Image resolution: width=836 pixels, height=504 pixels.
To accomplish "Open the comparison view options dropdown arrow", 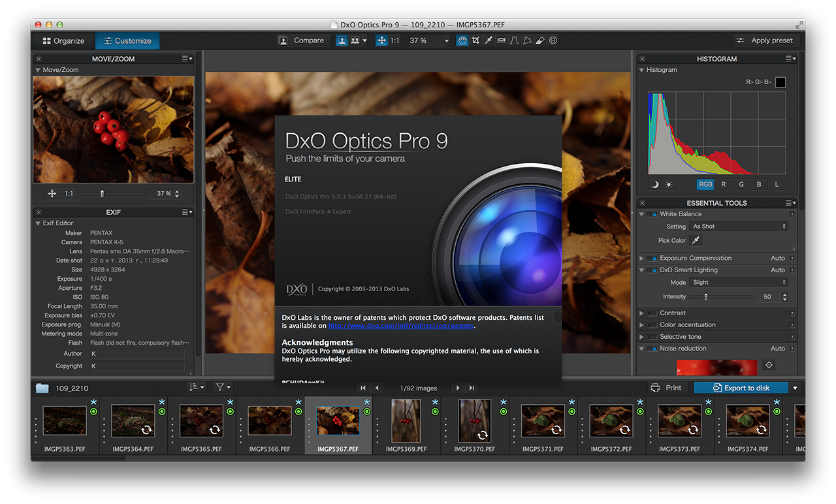I will [x=364, y=40].
